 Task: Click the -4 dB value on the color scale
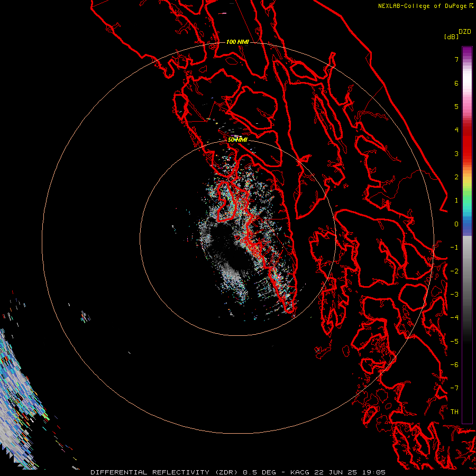tap(454, 317)
